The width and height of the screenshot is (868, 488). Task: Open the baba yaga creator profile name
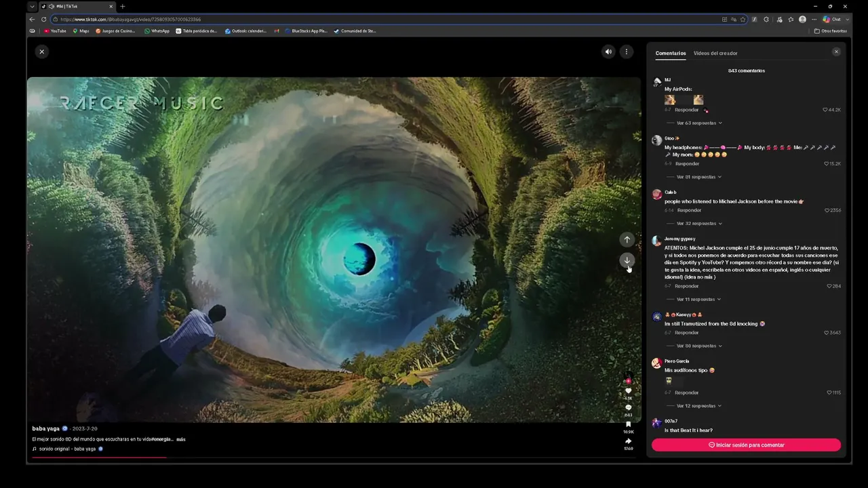46,428
